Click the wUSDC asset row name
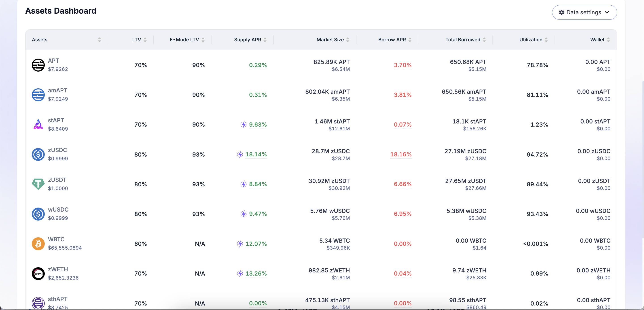 pos(58,210)
